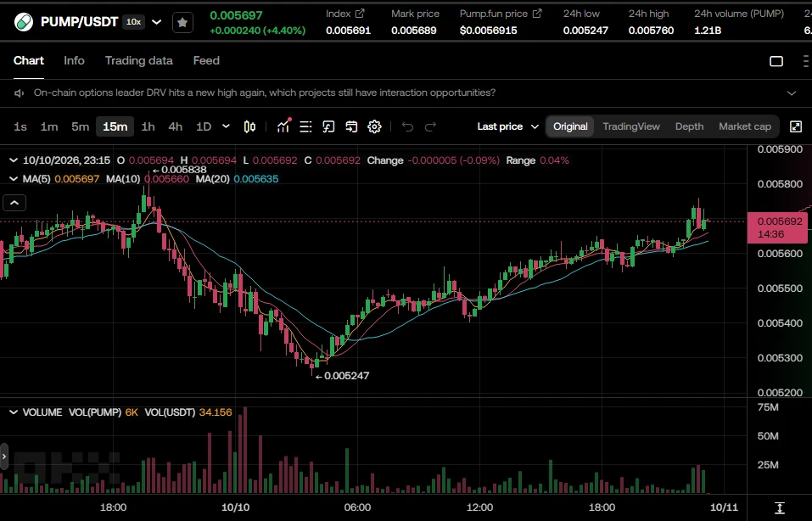The height and width of the screenshot is (521, 812).
Task: Open the more time intervals dropdown
Action: pos(226,126)
